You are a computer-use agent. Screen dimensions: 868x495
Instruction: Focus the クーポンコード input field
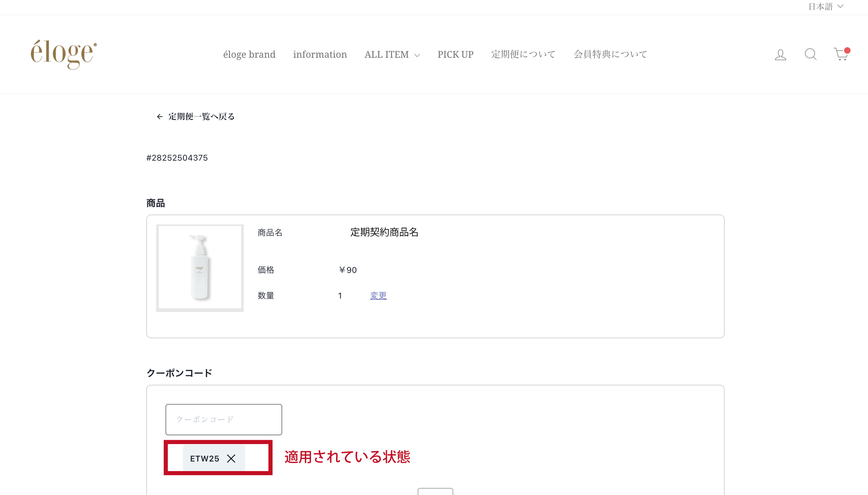[224, 419]
